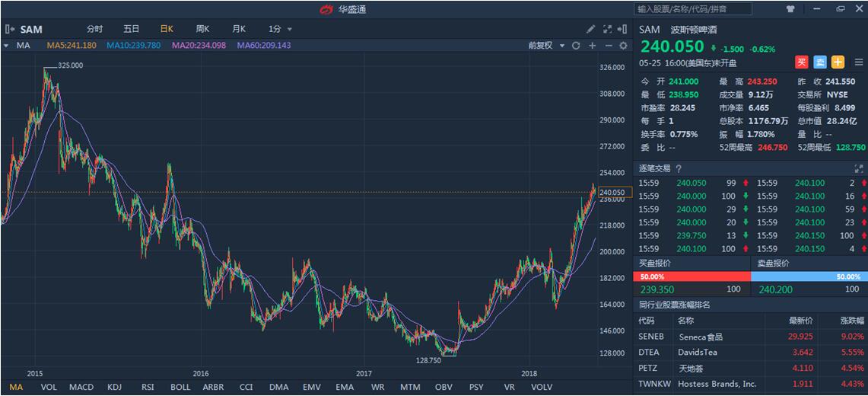
Task: Enter fullscreen chart mode icon
Action: (x=607, y=30)
